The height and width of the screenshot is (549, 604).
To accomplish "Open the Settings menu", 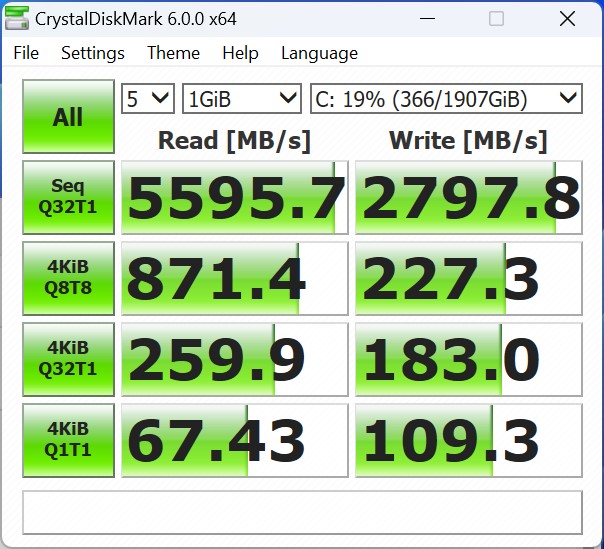I will point(93,53).
